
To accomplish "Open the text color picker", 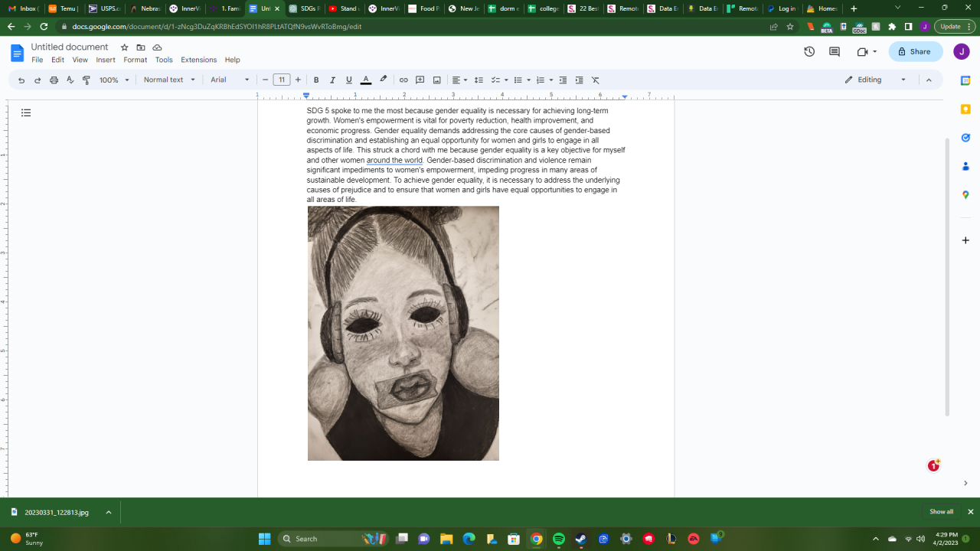I will (x=366, y=80).
